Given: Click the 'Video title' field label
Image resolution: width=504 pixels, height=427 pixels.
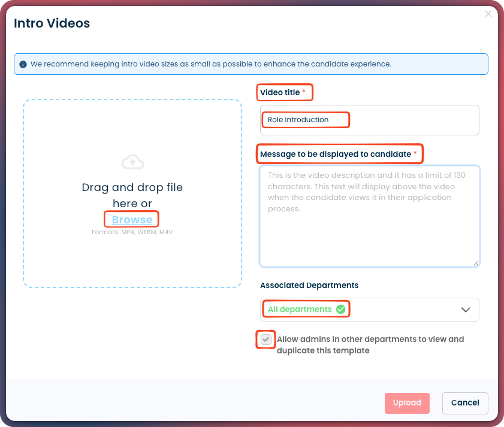Looking at the screenshot, I should (x=279, y=93).
